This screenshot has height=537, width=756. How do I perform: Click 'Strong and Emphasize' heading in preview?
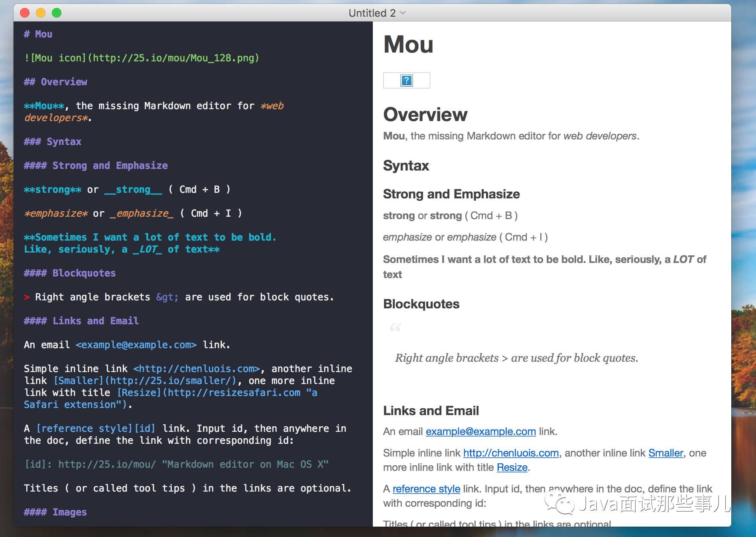pos(451,194)
